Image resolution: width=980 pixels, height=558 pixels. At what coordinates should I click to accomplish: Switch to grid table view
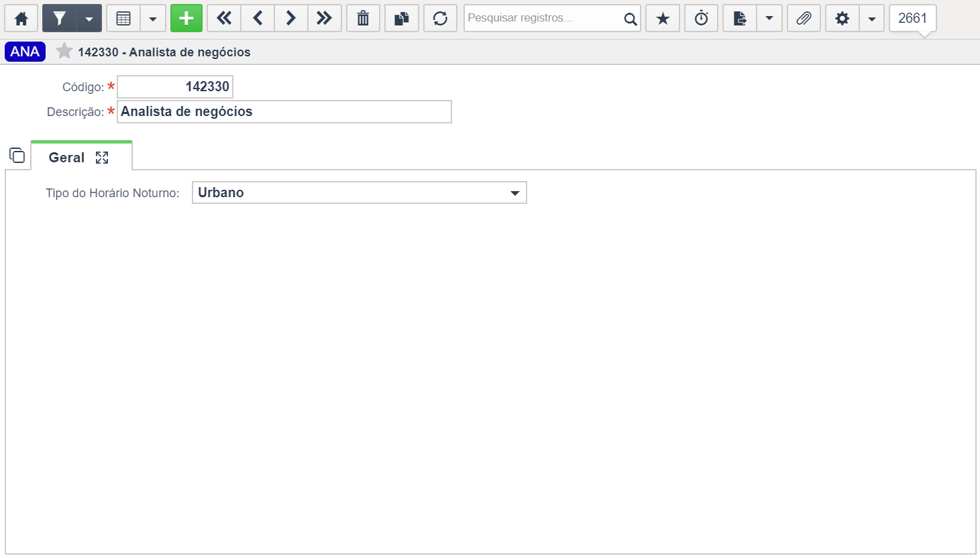coord(123,19)
